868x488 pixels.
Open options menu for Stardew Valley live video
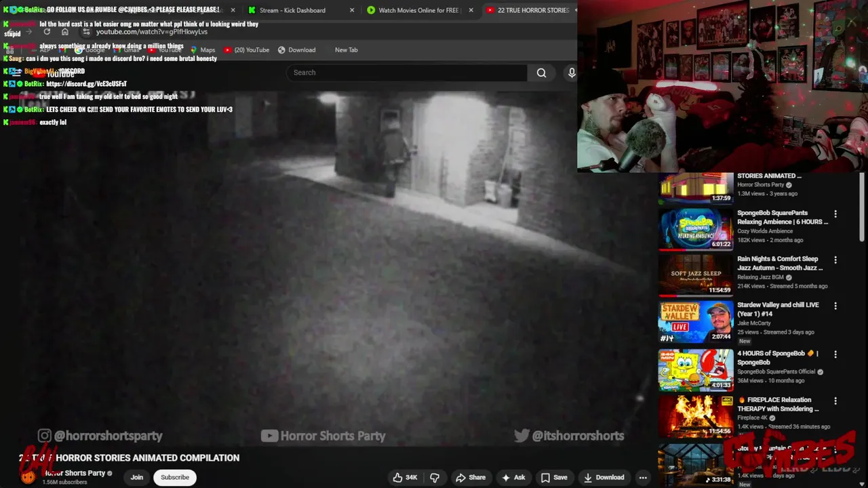835,306
